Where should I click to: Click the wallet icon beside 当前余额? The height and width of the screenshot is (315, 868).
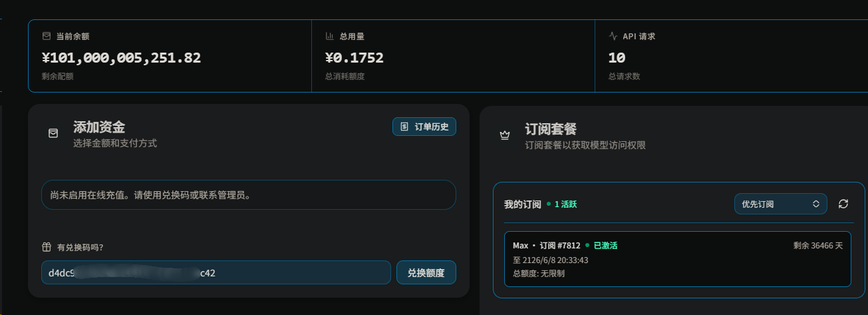coord(47,36)
